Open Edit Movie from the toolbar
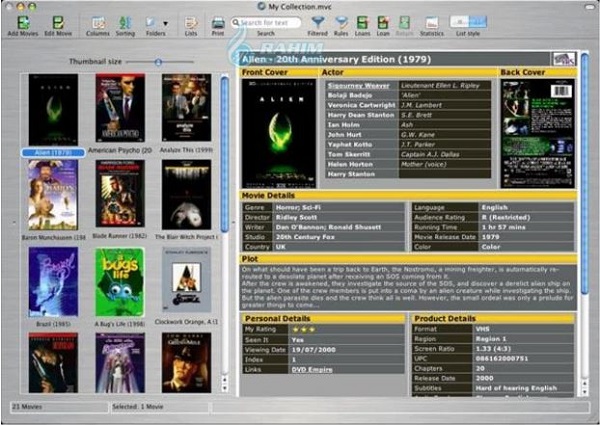The height and width of the screenshot is (425, 600). coord(58,22)
